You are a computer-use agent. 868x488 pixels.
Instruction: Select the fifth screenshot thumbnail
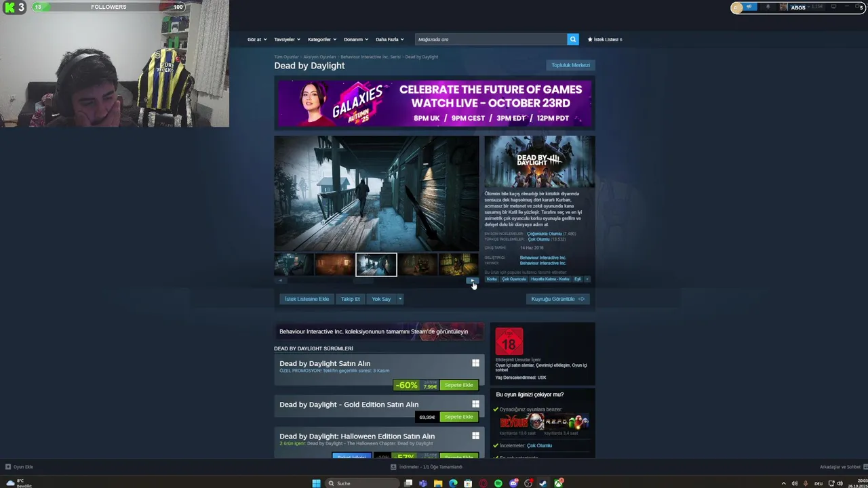[458, 264]
